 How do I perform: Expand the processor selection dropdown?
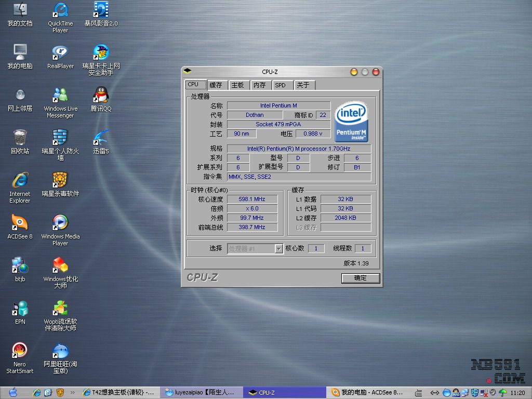point(278,249)
